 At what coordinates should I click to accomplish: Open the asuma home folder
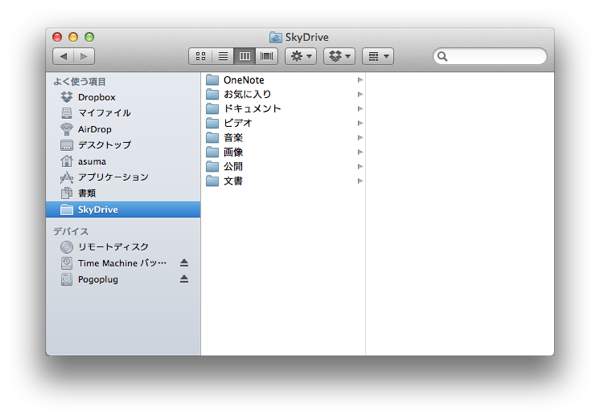(x=123, y=161)
